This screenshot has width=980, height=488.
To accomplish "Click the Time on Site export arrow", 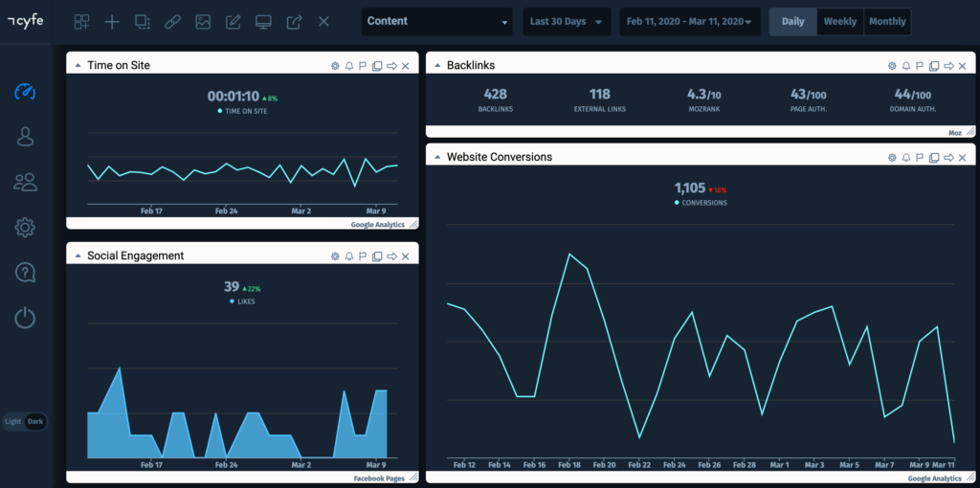I will click(391, 66).
